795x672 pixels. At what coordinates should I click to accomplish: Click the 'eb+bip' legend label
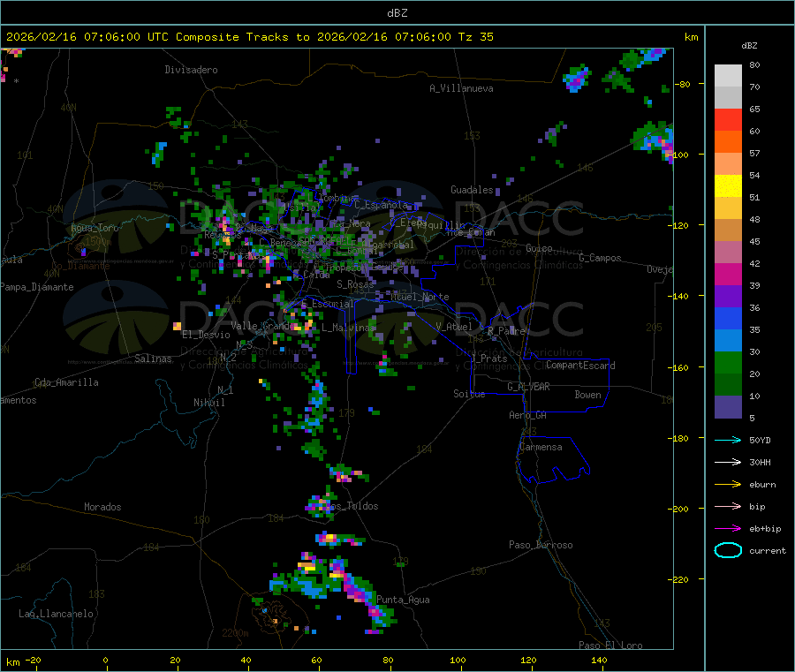tap(765, 529)
